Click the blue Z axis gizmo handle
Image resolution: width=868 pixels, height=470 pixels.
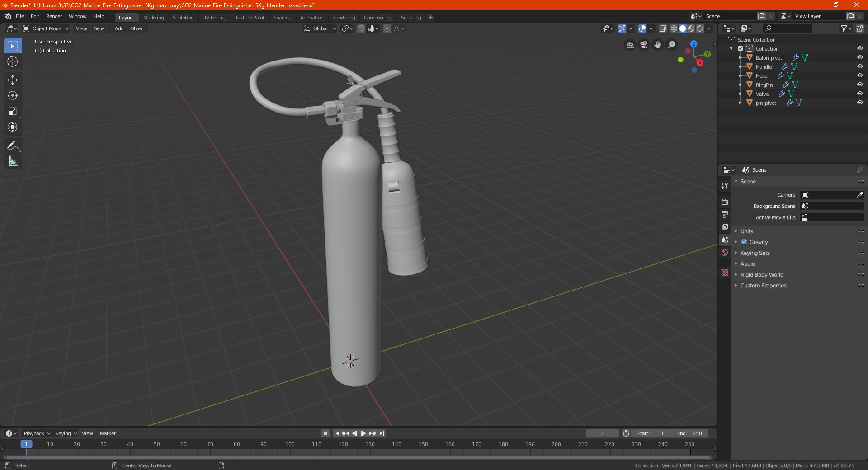pyautogui.click(x=693, y=44)
